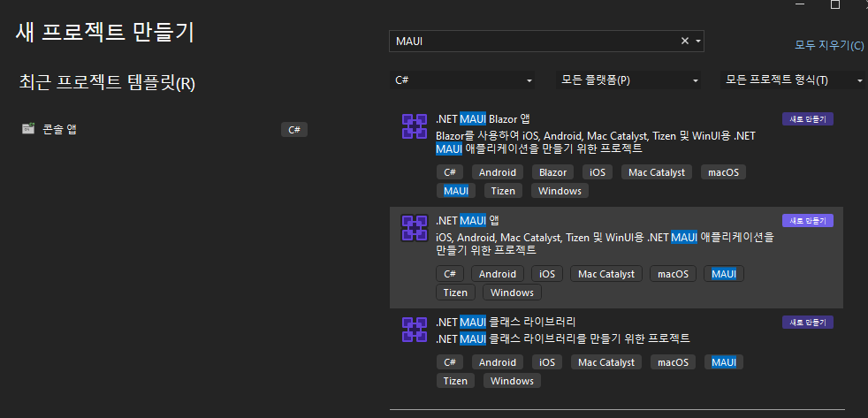Select the .NET MAUI 앱 template title
Screen dimensions: 868x418
tap(468, 220)
